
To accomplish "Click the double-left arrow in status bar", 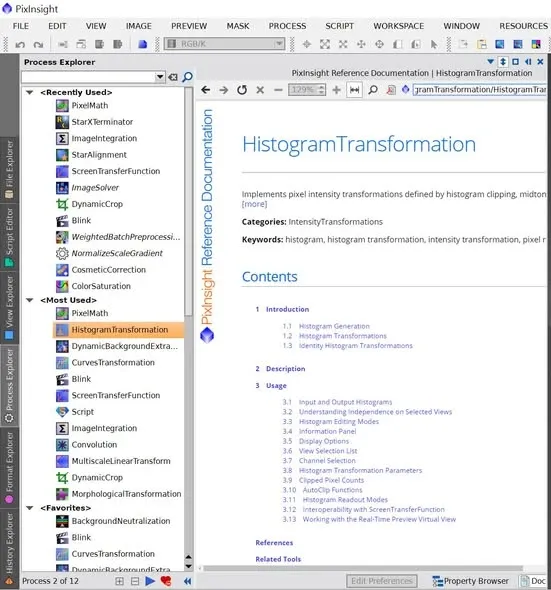I will tap(187, 581).
